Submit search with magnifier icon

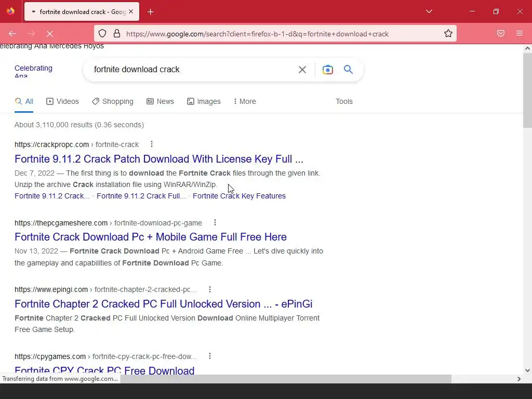pyautogui.click(x=349, y=70)
